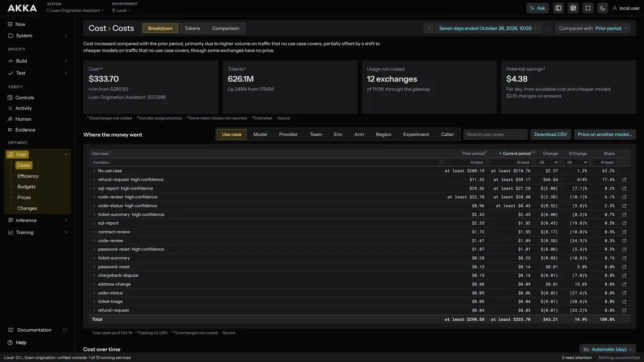This screenshot has height=362, width=644.
Task: Open the Compared with Prior period dropdown
Action: click(593, 28)
